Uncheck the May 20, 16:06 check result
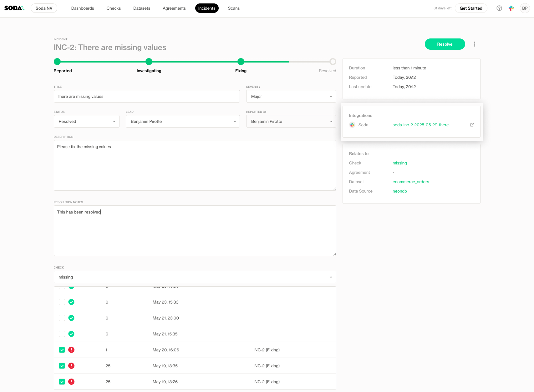The width and height of the screenshot is (534, 392). (x=62, y=350)
